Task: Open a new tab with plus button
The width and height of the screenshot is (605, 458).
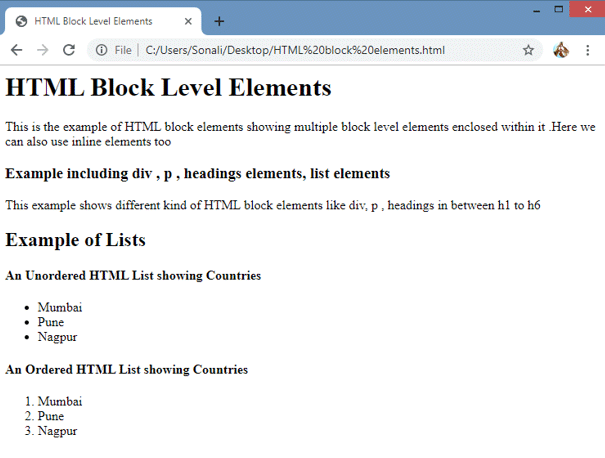Action: (x=219, y=21)
